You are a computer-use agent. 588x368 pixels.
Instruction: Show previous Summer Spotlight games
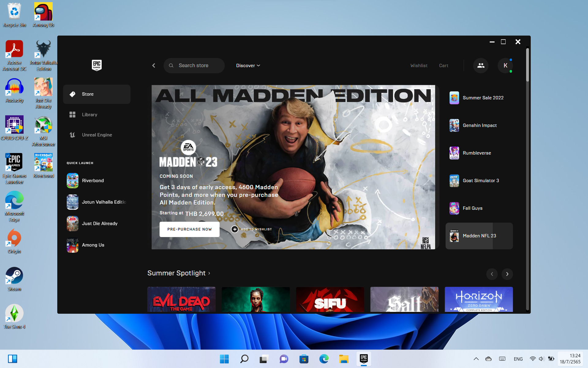pos(492,274)
